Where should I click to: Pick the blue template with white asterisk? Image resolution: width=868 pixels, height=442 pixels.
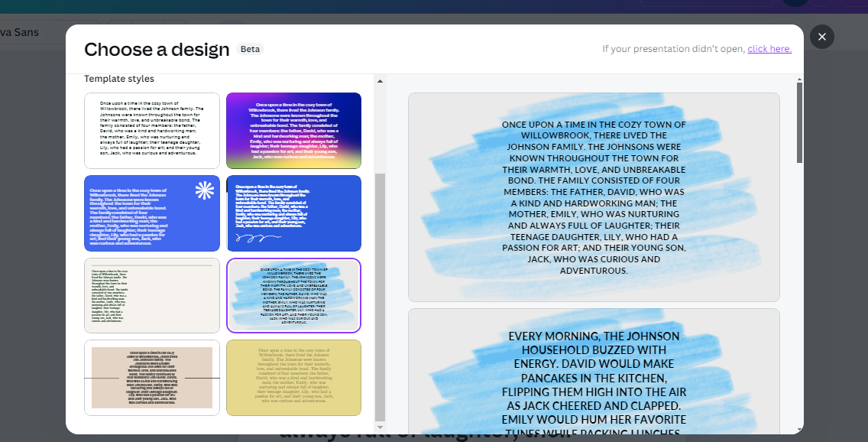(152, 213)
